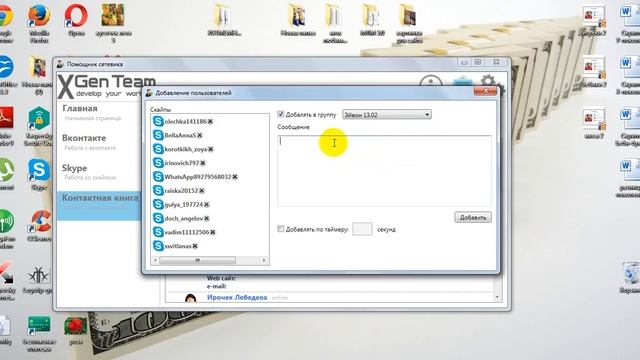Remove gulya_197724 from the Skype list
The width and height of the screenshot is (640, 360).
207,205
